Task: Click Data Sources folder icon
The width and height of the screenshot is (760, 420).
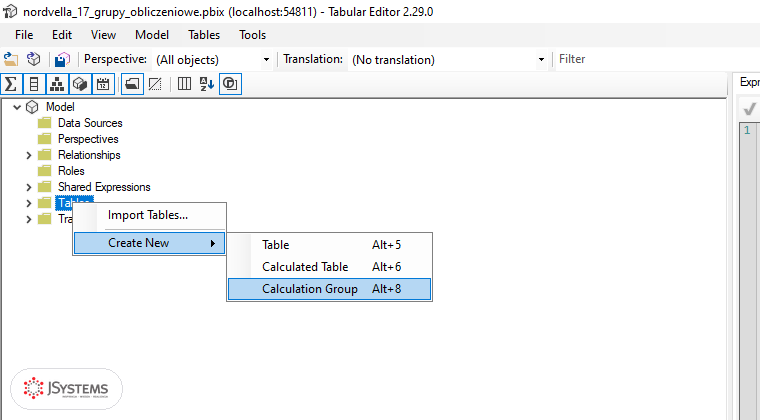Action: pos(45,123)
